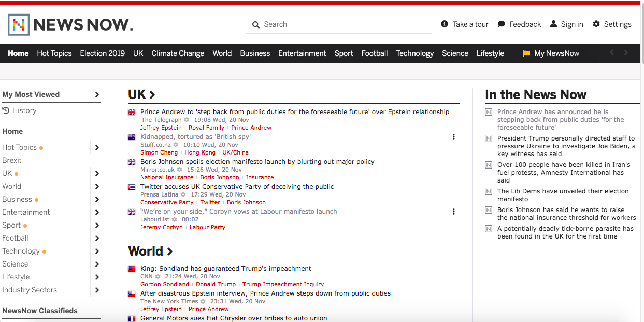Expand the Sport sidebar chevron
Viewport: 644px width, 322px height.
(x=97, y=225)
